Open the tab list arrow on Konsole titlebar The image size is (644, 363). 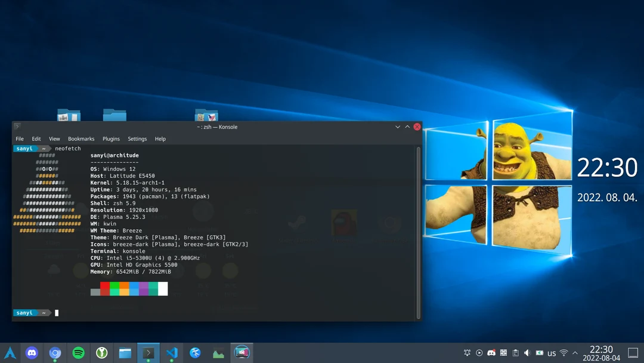(397, 127)
